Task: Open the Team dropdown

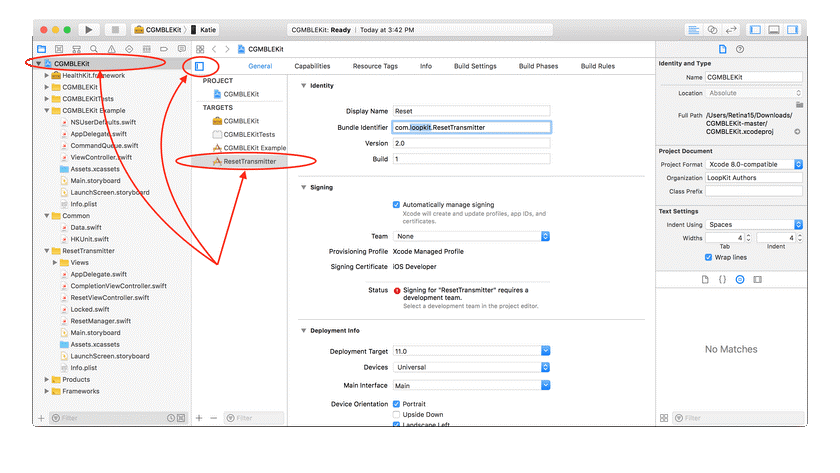Action: (x=471, y=236)
